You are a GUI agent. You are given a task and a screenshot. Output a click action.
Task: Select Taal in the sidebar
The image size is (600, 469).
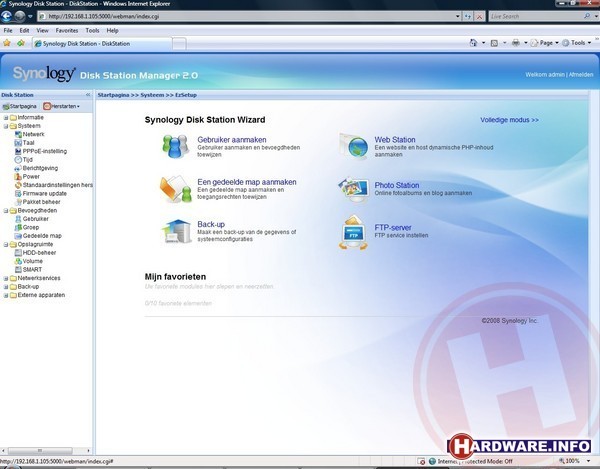click(28, 143)
